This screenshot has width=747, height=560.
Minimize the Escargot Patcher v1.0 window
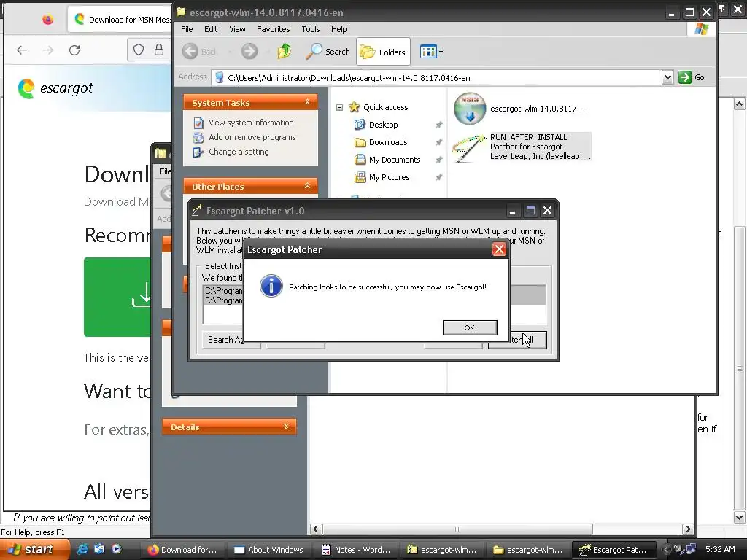pyautogui.click(x=512, y=211)
